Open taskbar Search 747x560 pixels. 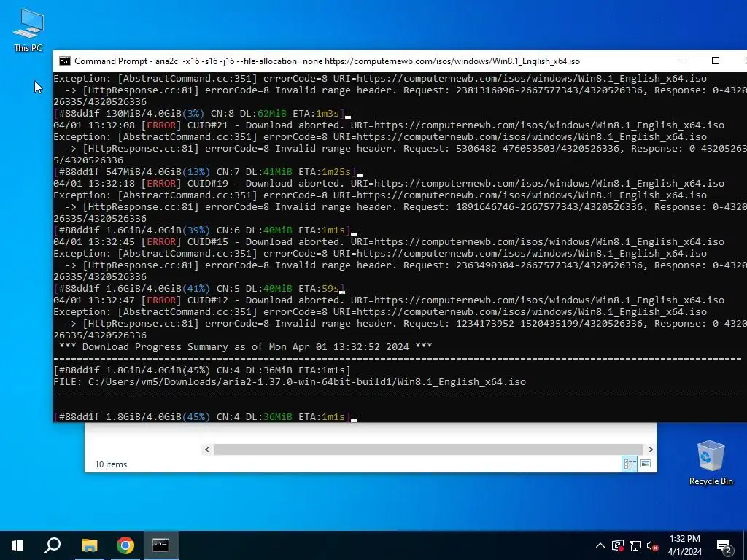click(53, 545)
